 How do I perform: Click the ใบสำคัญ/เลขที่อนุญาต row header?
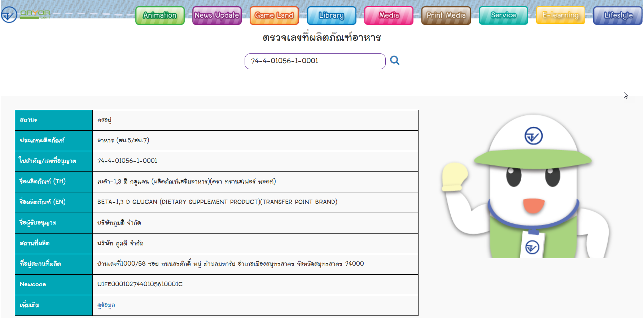[54, 161]
